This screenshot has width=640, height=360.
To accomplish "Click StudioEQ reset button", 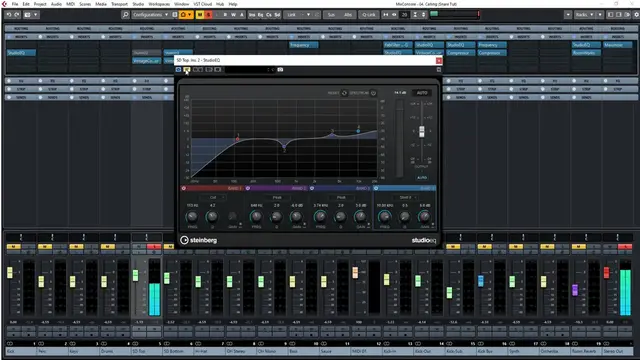I will point(344,93).
